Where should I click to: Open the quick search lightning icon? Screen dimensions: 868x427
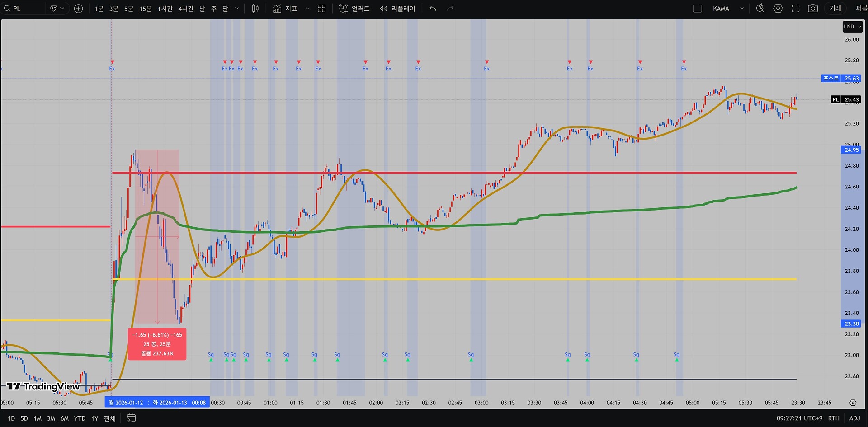click(x=760, y=9)
